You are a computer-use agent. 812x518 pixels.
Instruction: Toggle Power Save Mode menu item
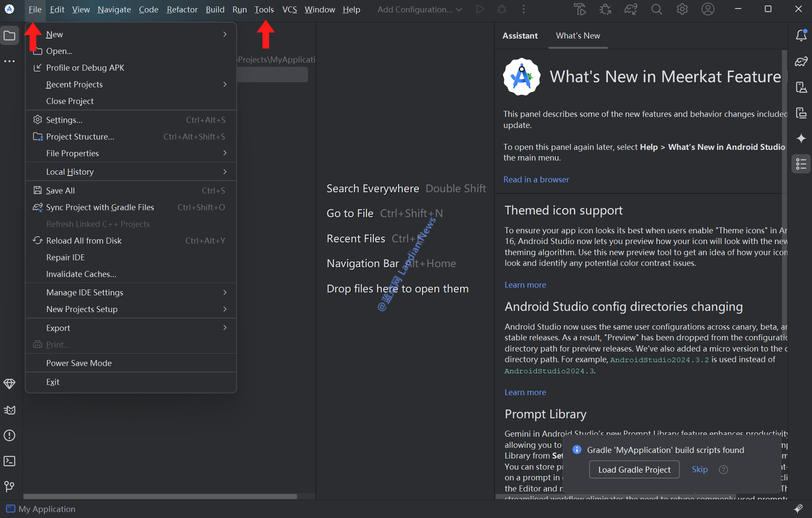(79, 363)
